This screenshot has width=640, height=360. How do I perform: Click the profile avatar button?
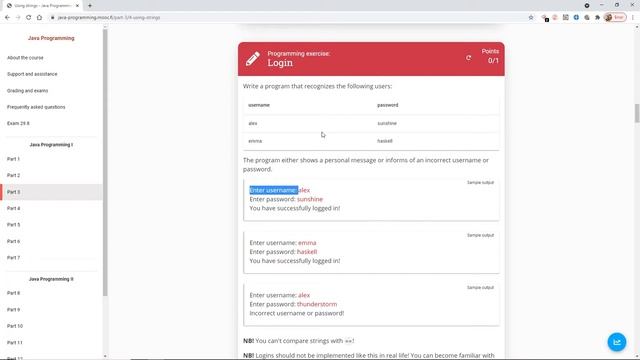615,18
